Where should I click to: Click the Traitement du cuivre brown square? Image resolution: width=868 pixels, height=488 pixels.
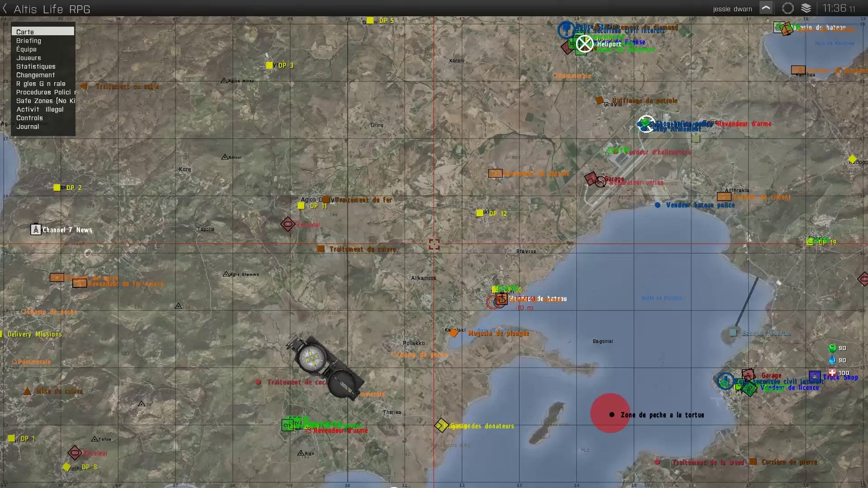click(321, 249)
